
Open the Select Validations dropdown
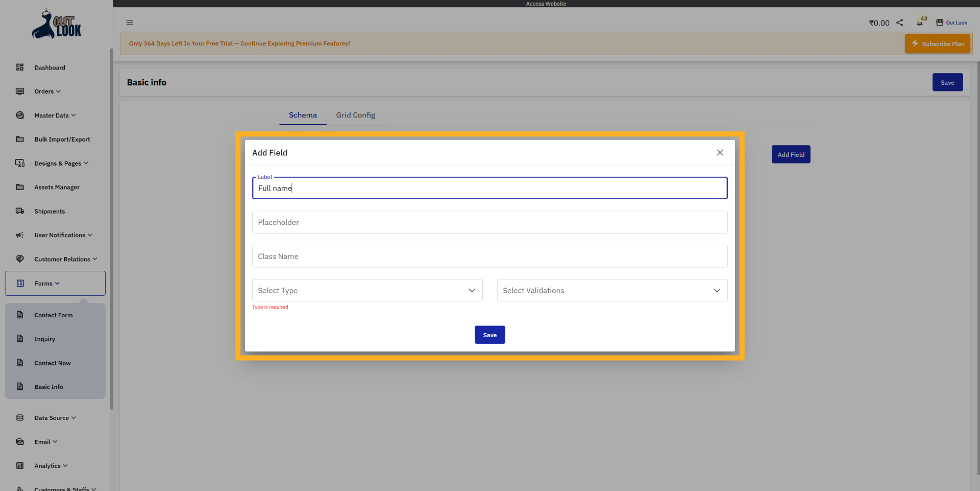(612, 290)
